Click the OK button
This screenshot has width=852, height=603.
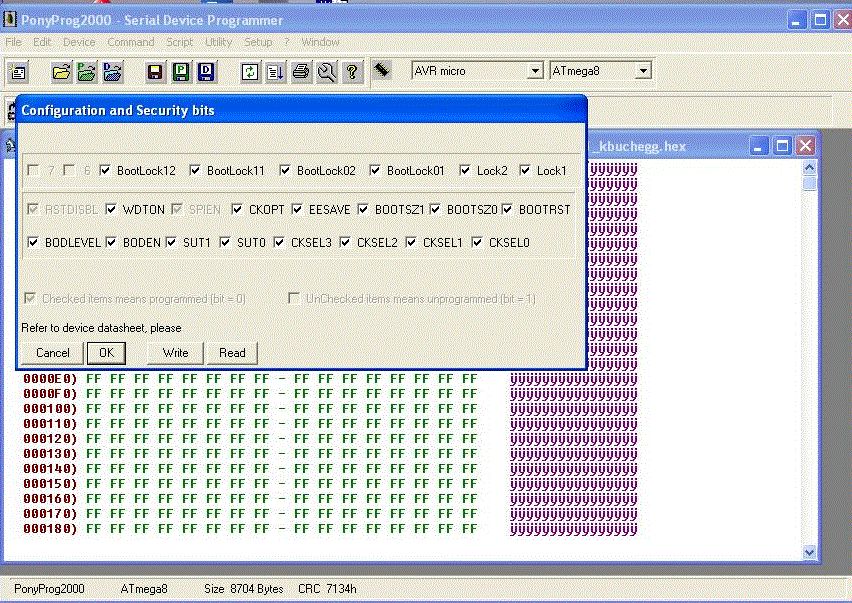[106, 353]
